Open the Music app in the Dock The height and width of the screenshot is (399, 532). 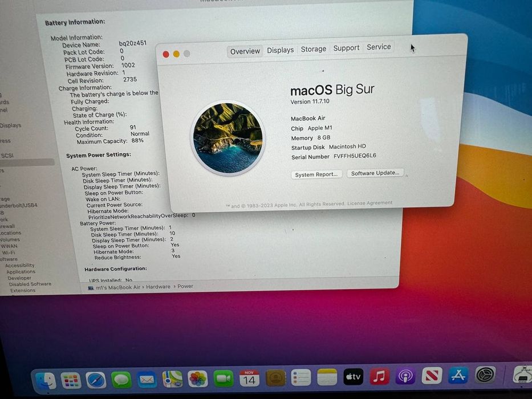379,376
